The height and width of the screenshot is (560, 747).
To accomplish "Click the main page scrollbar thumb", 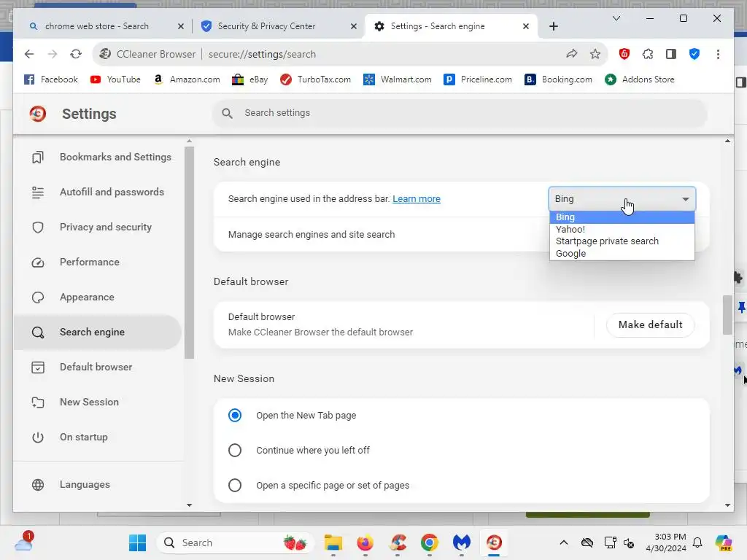I will [727, 315].
